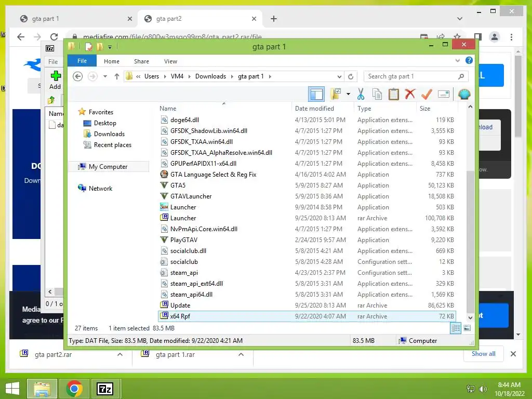Click the up folder icon in 7-Zip window
Viewport: 532px width, 399px height.
(x=51, y=100)
